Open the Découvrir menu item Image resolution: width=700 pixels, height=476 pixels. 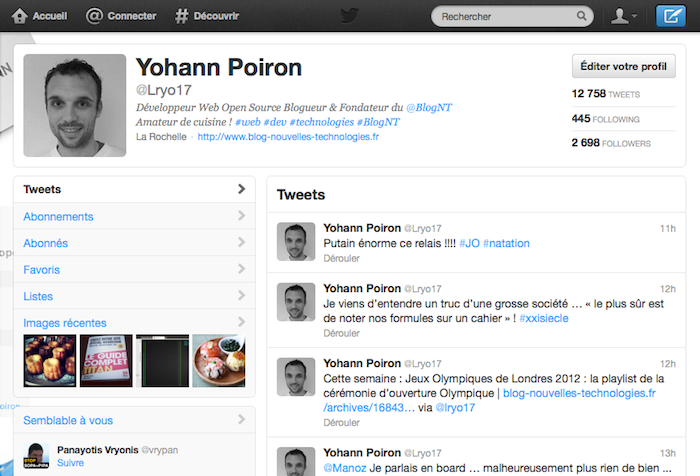pos(216,16)
